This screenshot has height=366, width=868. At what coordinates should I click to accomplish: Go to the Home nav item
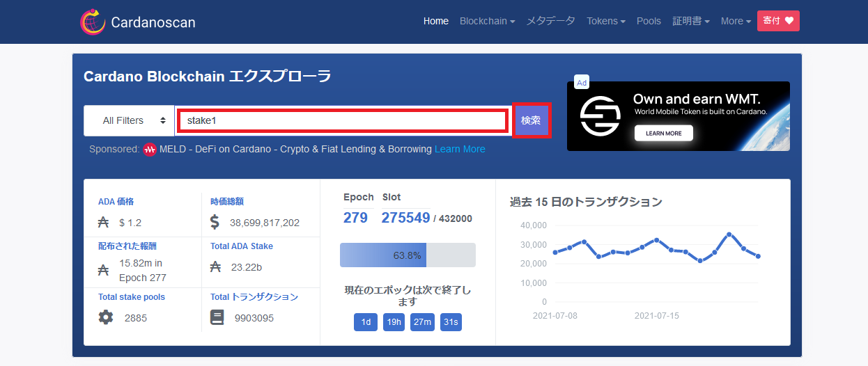click(436, 21)
